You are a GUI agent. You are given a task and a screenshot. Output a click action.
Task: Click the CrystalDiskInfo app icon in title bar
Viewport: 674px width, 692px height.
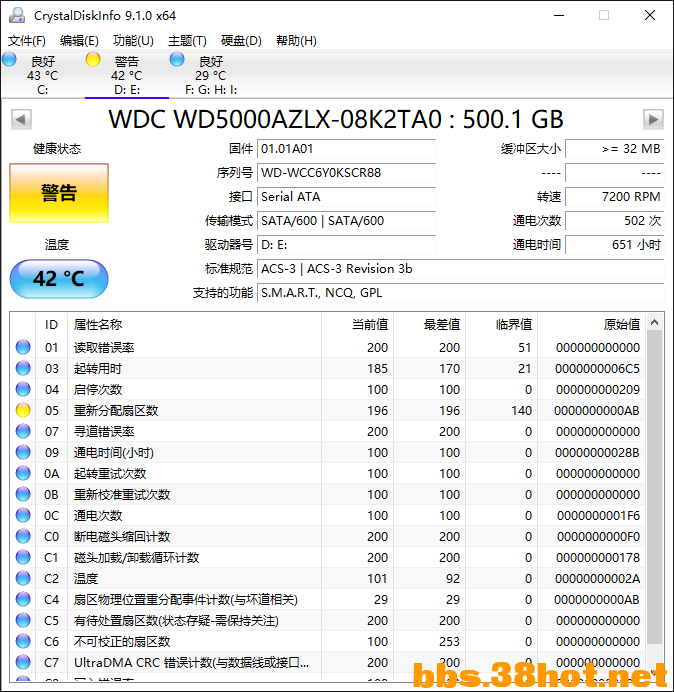tap(17, 15)
